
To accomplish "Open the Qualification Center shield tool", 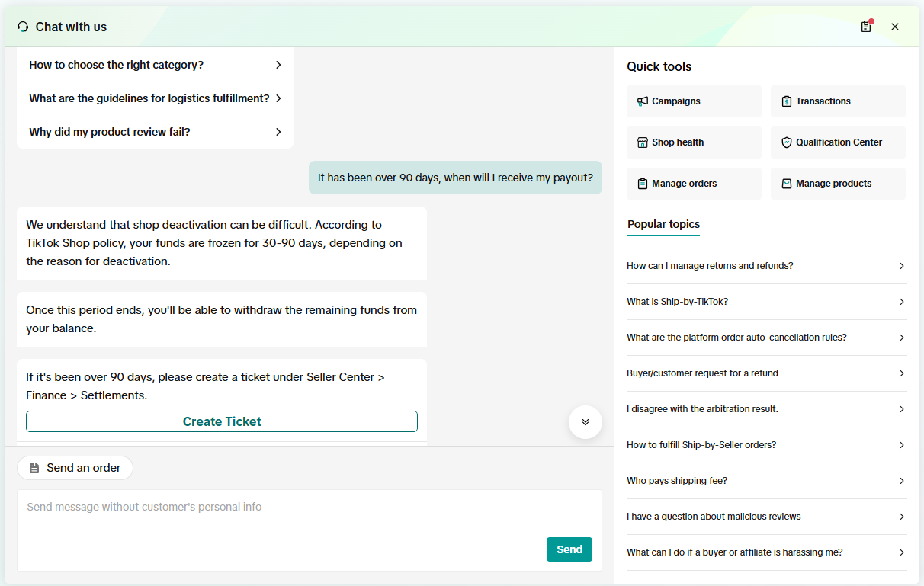I will (838, 142).
